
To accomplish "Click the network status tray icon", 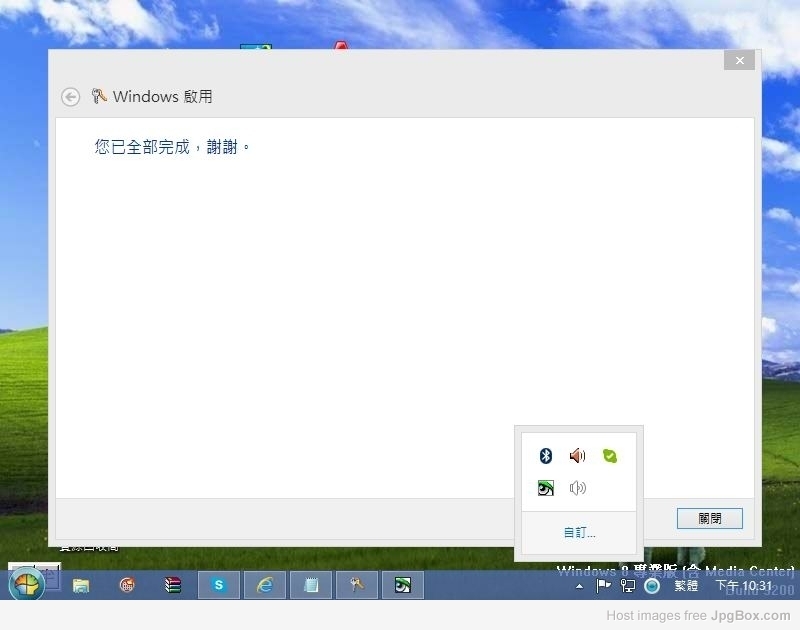I will click(628, 586).
